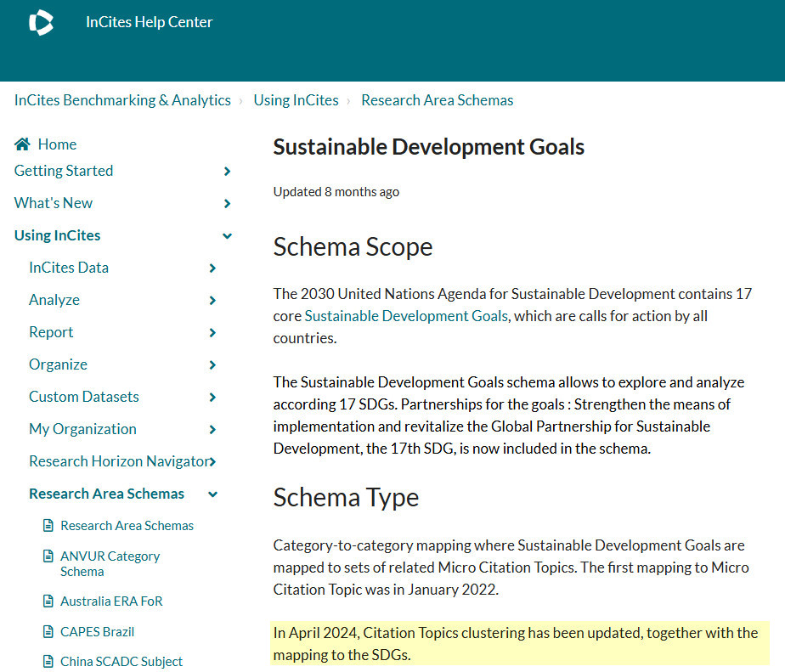
Task: Expand the Custom Datasets submenu arrow
Action: click(x=212, y=397)
